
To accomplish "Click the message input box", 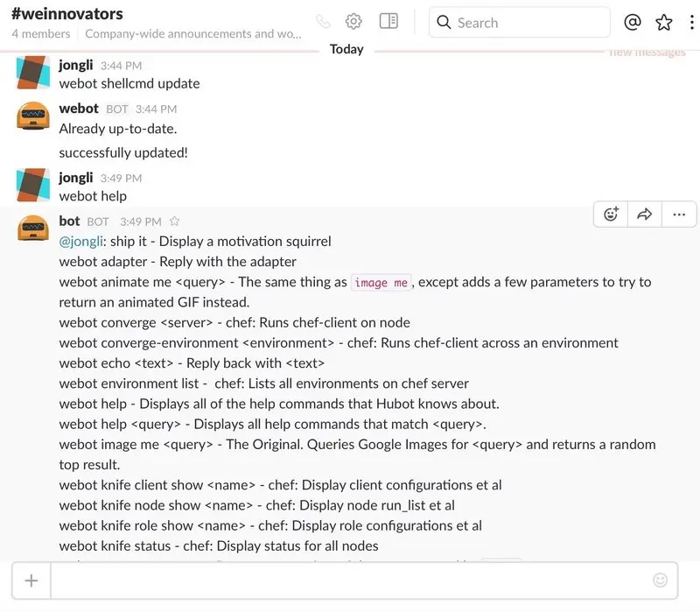I will click(x=351, y=580).
